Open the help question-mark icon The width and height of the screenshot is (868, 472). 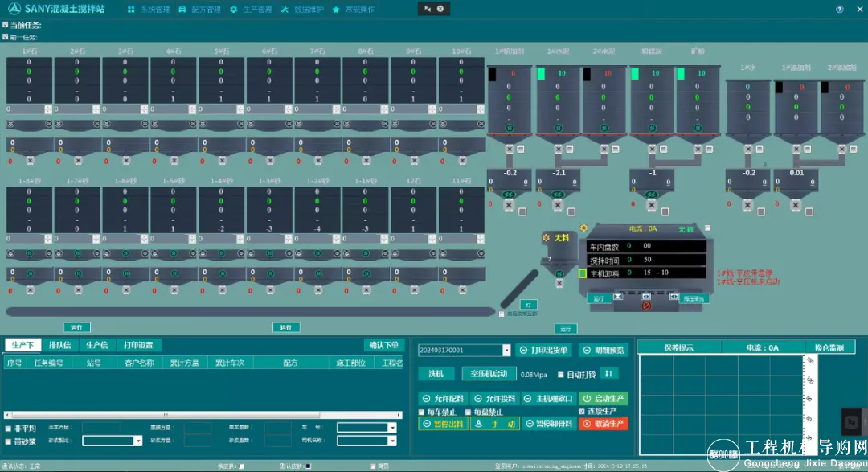click(839, 9)
